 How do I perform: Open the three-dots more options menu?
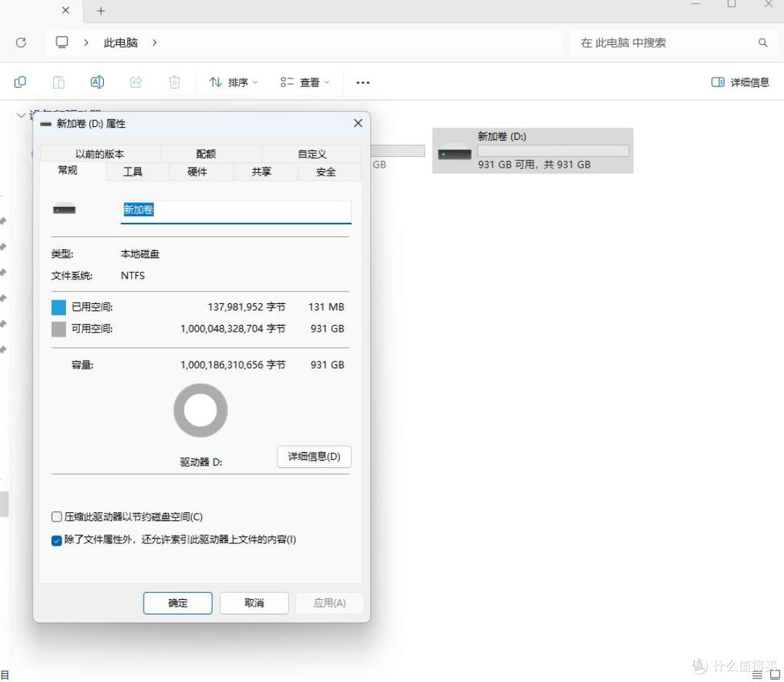(362, 83)
